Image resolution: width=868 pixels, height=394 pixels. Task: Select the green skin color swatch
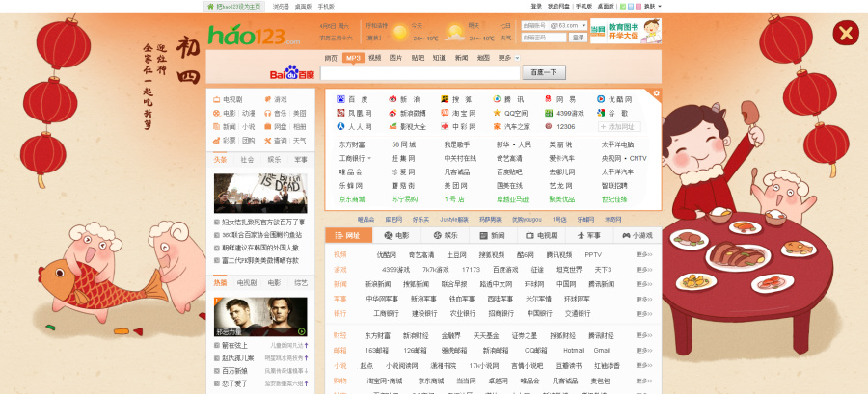click(x=623, y=7)
